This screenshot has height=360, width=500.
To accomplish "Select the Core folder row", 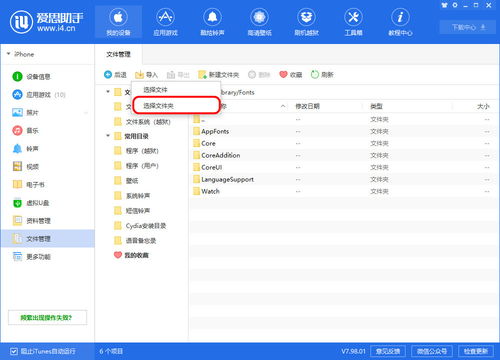I will (x=342, y=143).
